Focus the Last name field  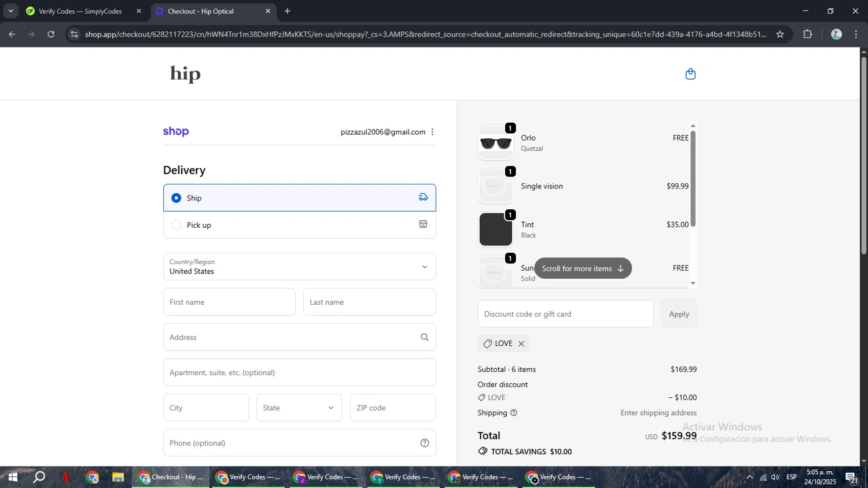(369, 302)
